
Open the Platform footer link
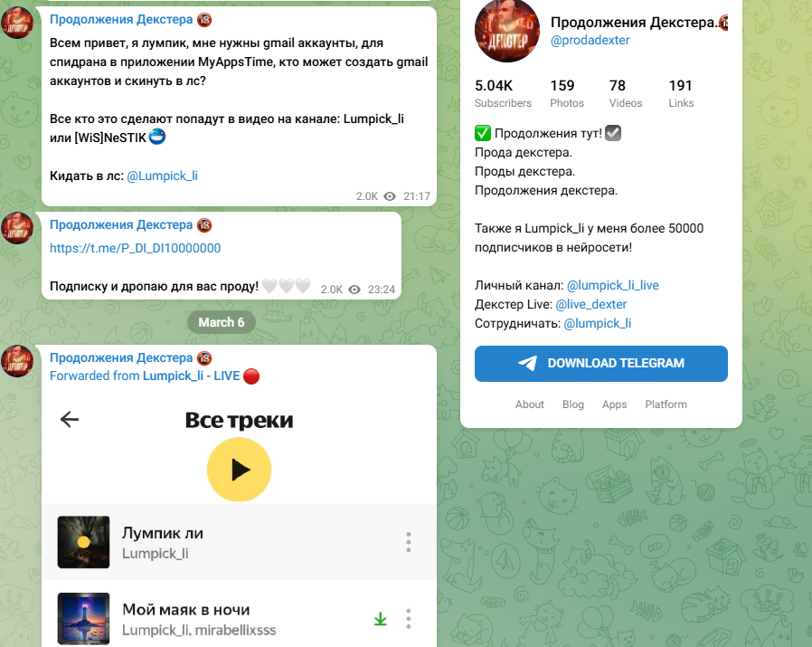[666, 404]
